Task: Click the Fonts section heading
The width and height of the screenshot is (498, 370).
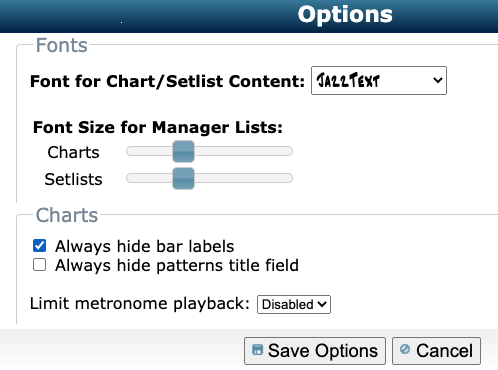Action: (62, 45)
